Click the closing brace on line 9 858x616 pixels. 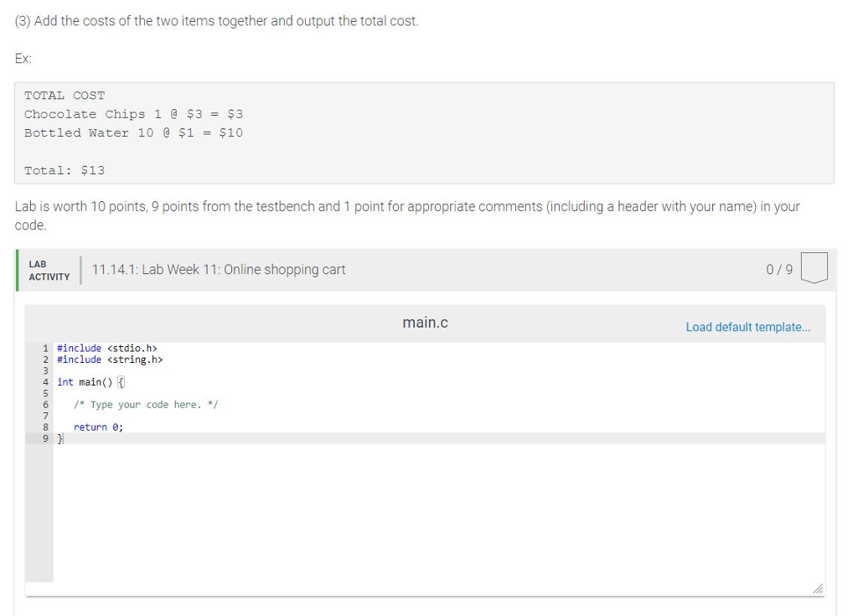tap(59, 437)
